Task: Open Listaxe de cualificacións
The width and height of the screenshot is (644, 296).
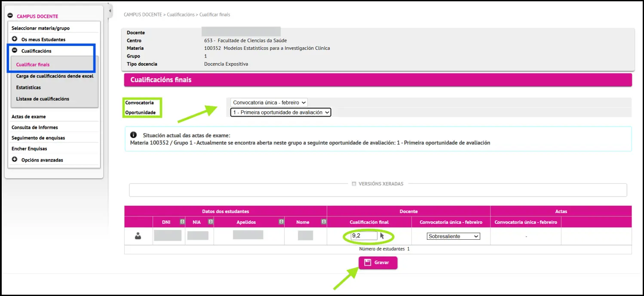Action: pyautogui.click(x=43, y=99)
